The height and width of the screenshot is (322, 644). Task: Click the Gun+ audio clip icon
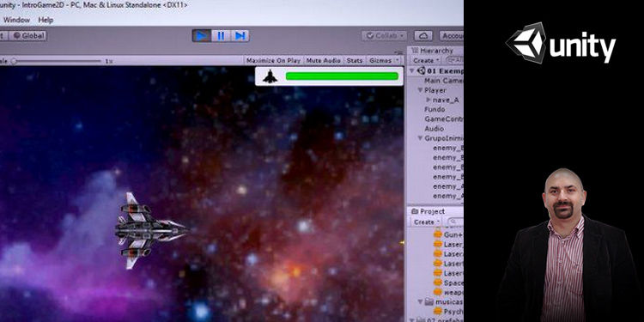pos(438,234)
